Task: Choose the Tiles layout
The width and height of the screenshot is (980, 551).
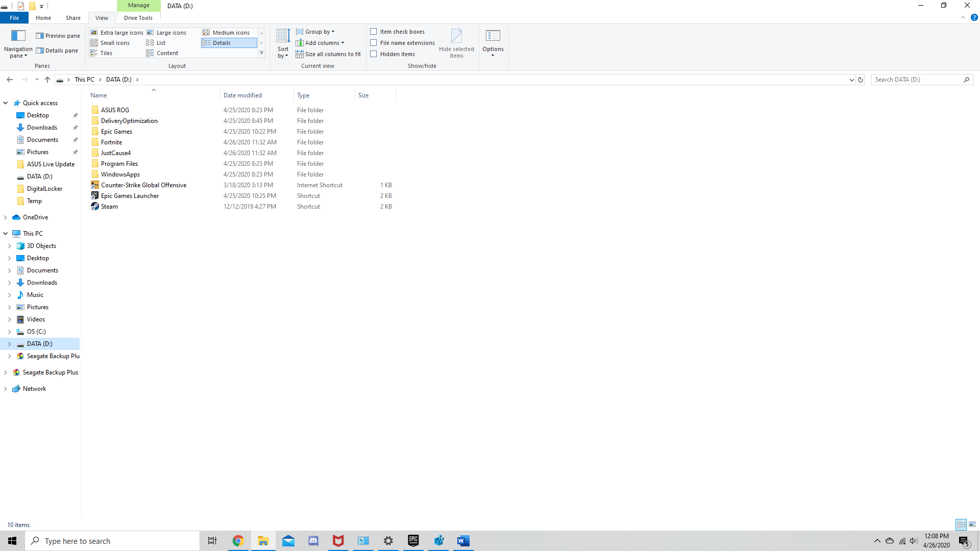Action: (101, 53)
